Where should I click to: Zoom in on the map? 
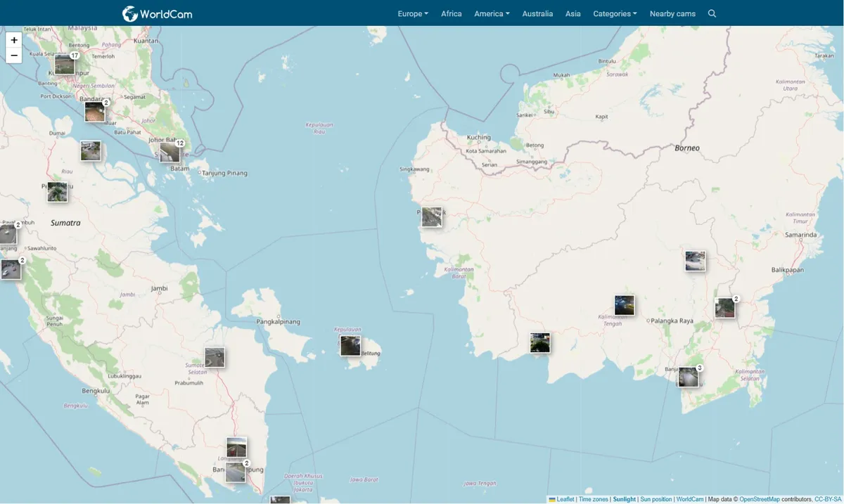click(x=14, y=40)
